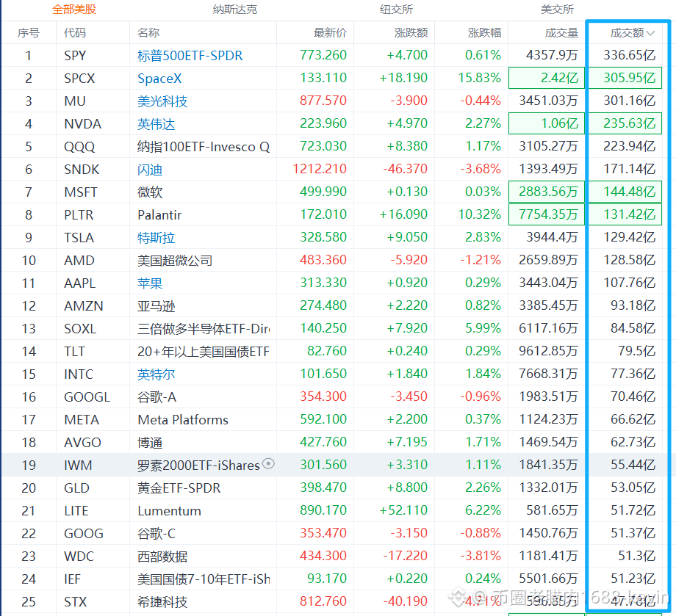
Task: Select the SOXL ticker code
Action: [80, 329]
